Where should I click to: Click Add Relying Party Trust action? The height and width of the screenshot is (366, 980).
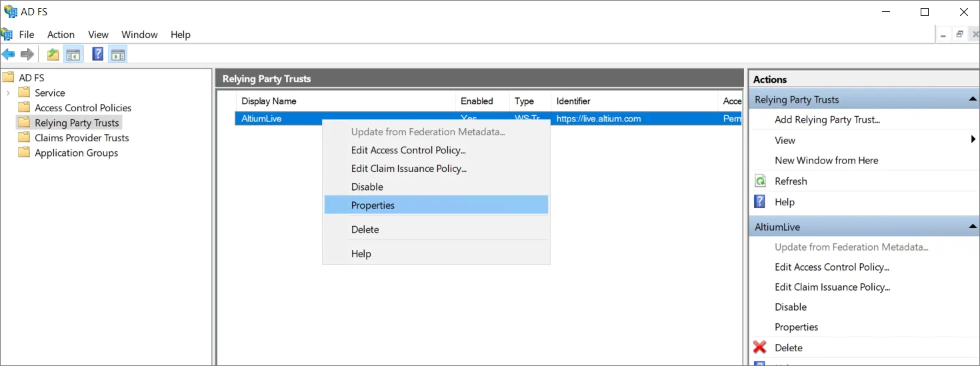[x=827, y=119]
